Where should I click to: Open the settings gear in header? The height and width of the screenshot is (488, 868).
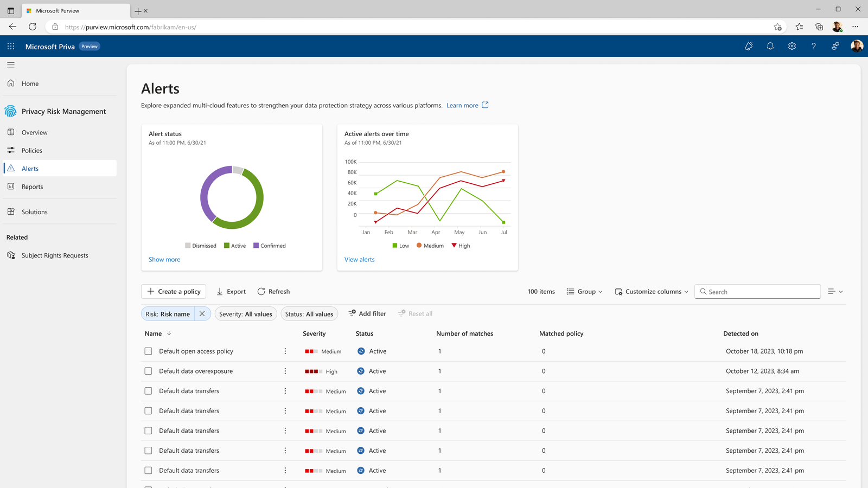792,46
